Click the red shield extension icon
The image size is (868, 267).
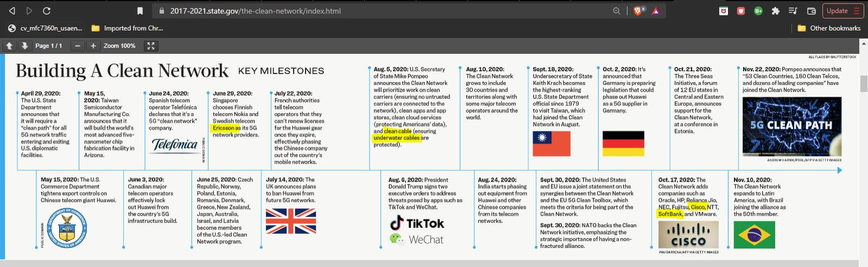[741, 11]
